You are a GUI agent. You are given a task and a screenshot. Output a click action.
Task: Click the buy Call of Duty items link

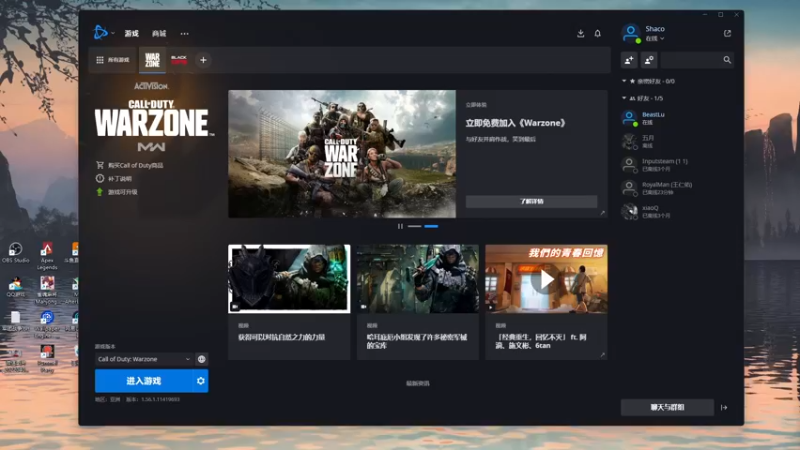tap(130, 165)
